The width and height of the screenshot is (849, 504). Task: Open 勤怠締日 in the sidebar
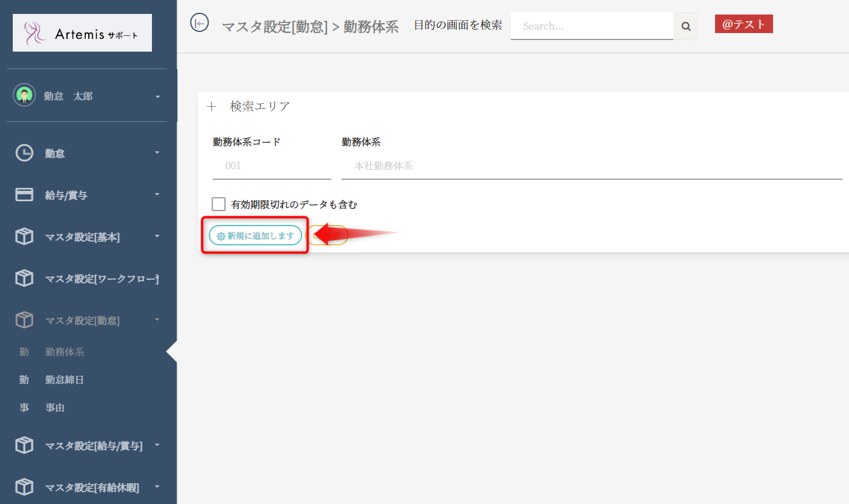tap(64, 380)
